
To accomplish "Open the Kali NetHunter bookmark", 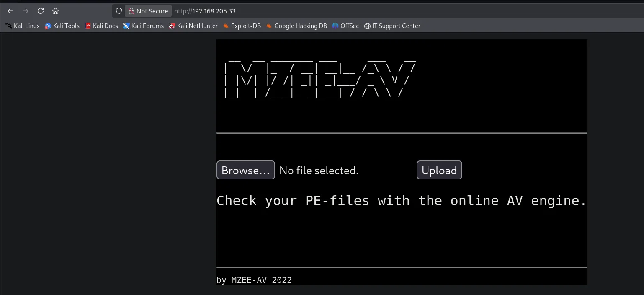I will tap(193, 26).
